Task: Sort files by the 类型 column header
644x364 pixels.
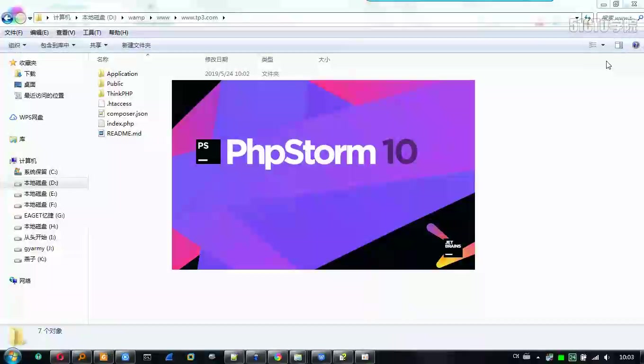Action: 268,60
